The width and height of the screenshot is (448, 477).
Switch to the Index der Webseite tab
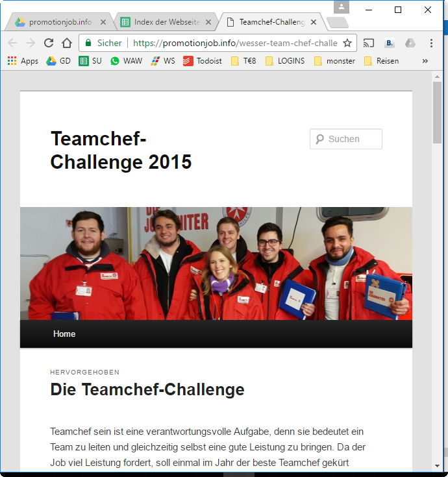[164, 22]
